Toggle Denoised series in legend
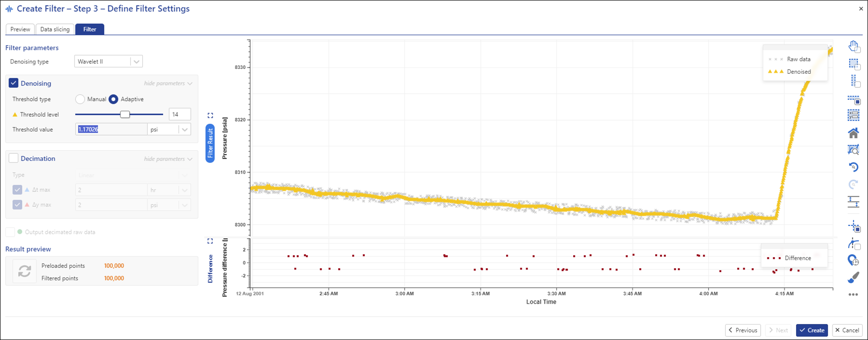868x340 pixels. (x=789, y=72)
